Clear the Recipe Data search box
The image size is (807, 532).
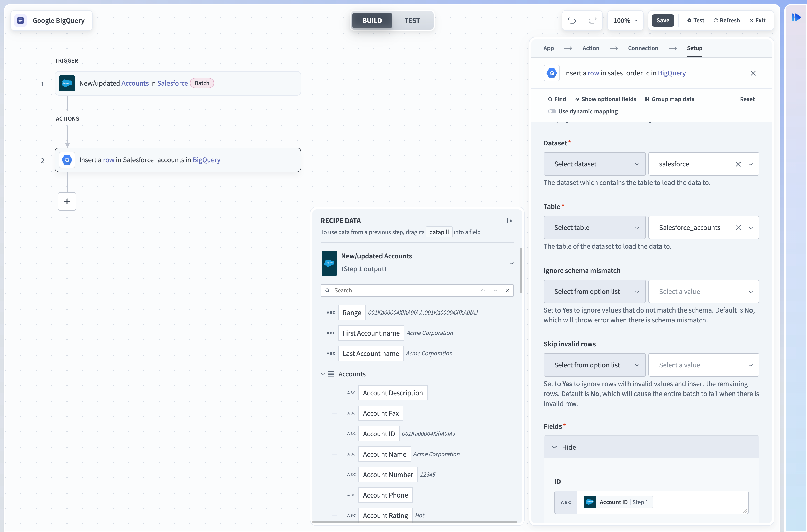507,291
